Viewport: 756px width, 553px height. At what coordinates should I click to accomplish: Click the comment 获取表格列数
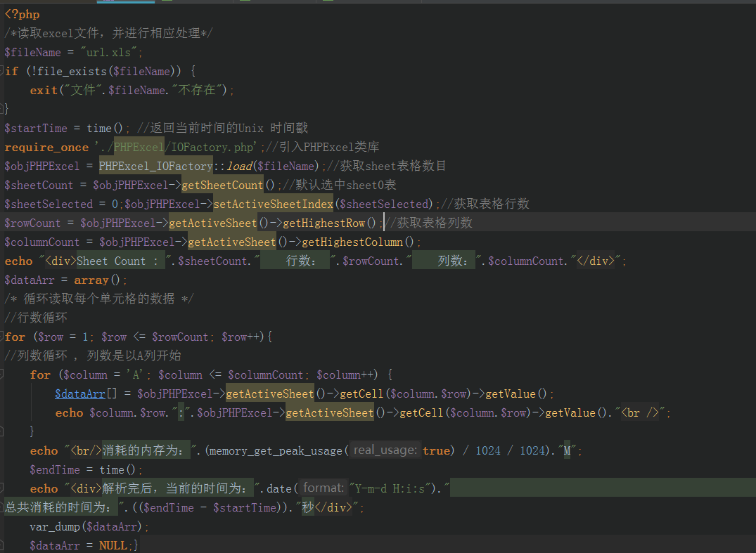click(428, 223)
